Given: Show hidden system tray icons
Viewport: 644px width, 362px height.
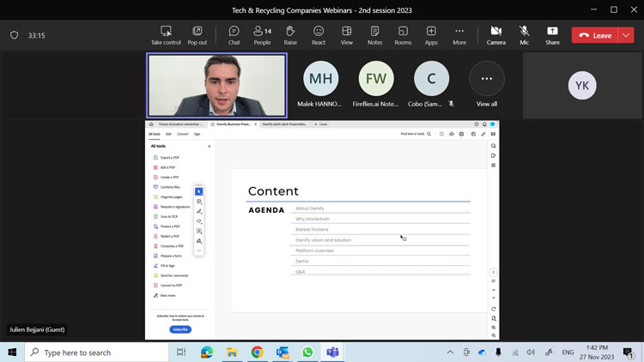Looking at the screenshot, I should point(450,353).
